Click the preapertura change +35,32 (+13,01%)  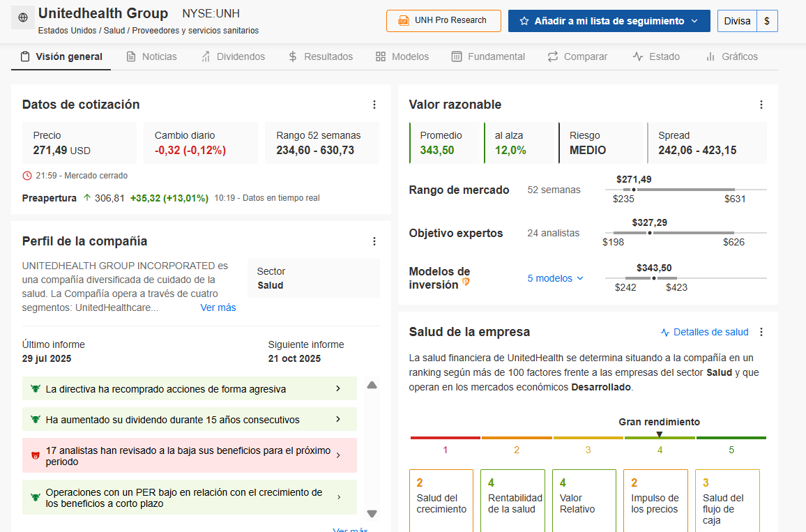tap(169, 199)
